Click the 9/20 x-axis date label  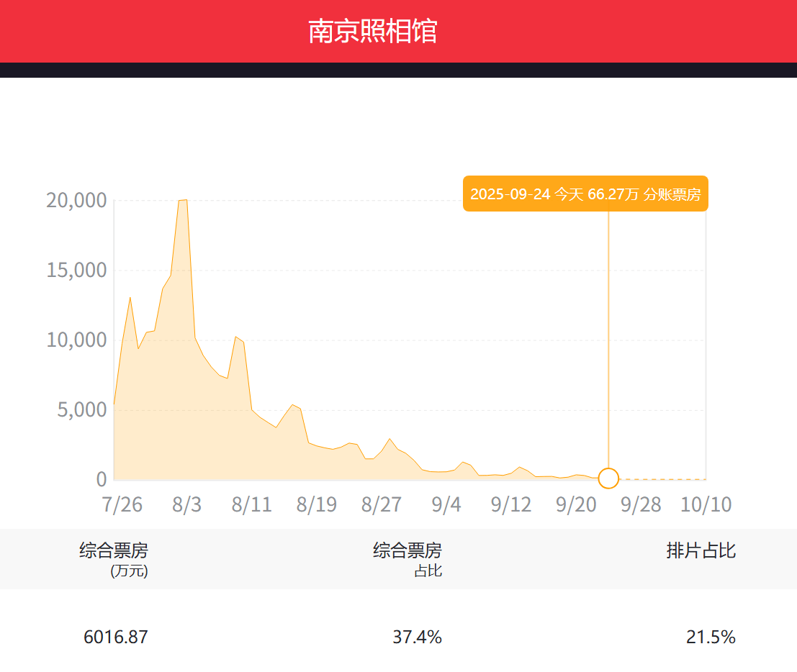pos(575,504)
